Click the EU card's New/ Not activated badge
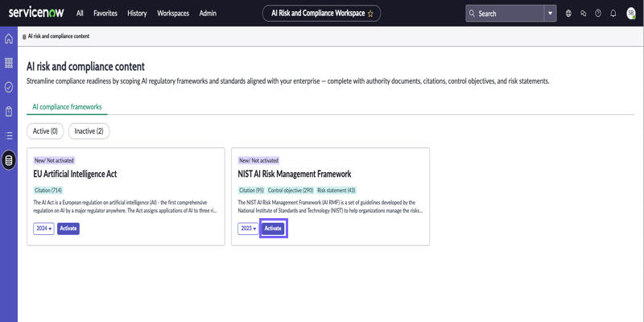The height and width of the screenshot is (322, 644). 54,160
